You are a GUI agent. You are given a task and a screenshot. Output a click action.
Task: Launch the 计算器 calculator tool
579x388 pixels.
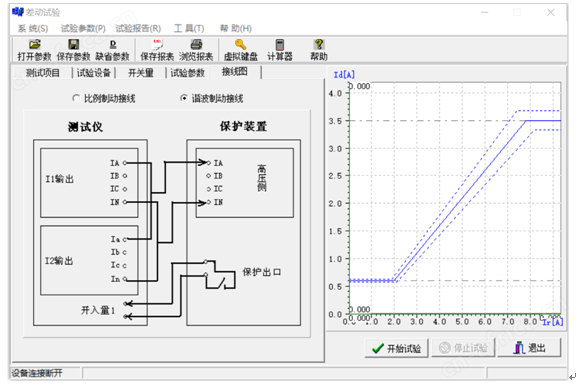tap(280, 50)
